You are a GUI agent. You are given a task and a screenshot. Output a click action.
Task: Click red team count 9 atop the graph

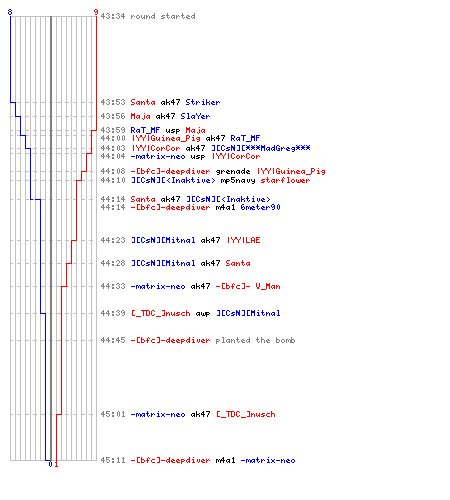(96, 12)
